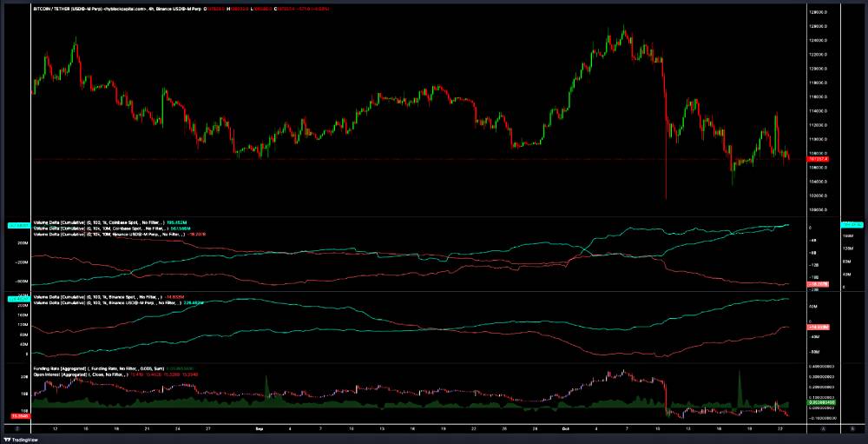Click the Open Interest [Aggregated] indicator legend
The width and height of the screenshot is (868, 444).
click(95, 374)
